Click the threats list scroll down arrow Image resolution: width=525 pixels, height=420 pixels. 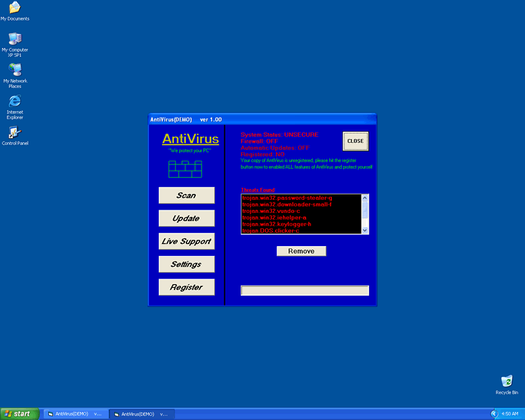[x=365, y=230]
